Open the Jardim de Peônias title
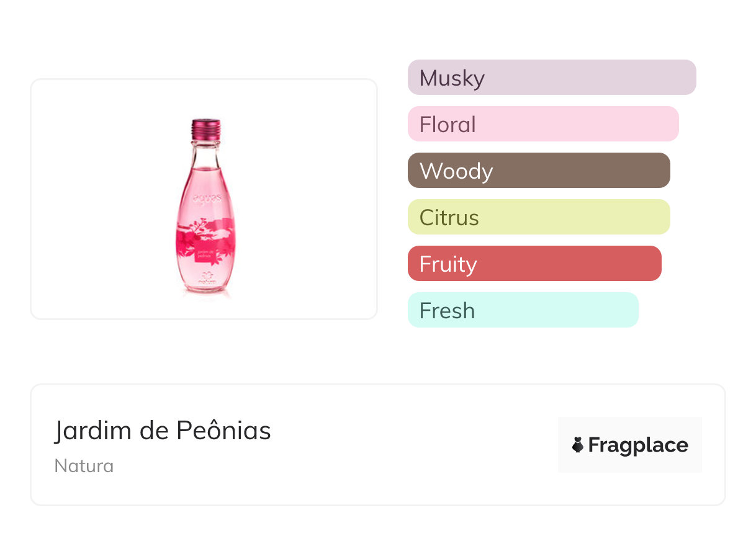 click(163, 431)
